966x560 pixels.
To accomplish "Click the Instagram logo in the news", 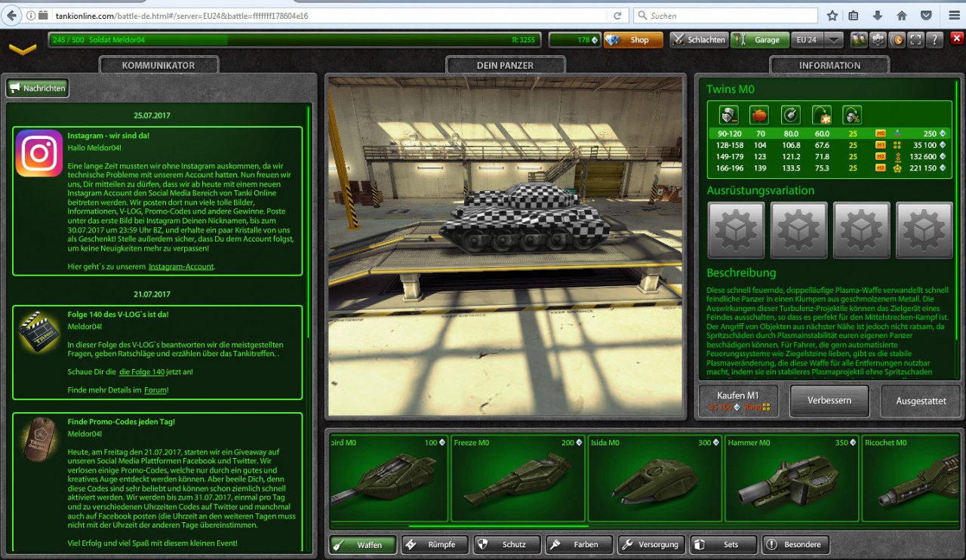I will pyautogui.click(x=39, y=153).
